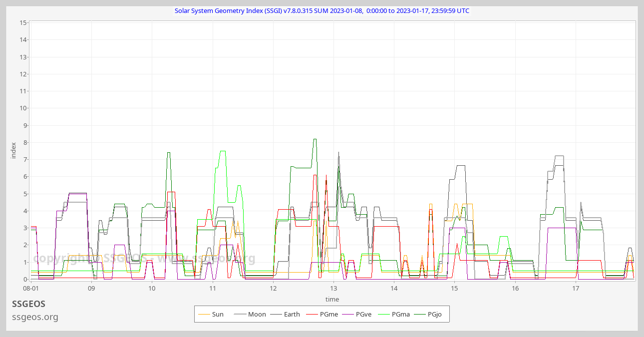Click the 4 value on the index axis
Screen dimensions: 644x337
click(25, 211)
